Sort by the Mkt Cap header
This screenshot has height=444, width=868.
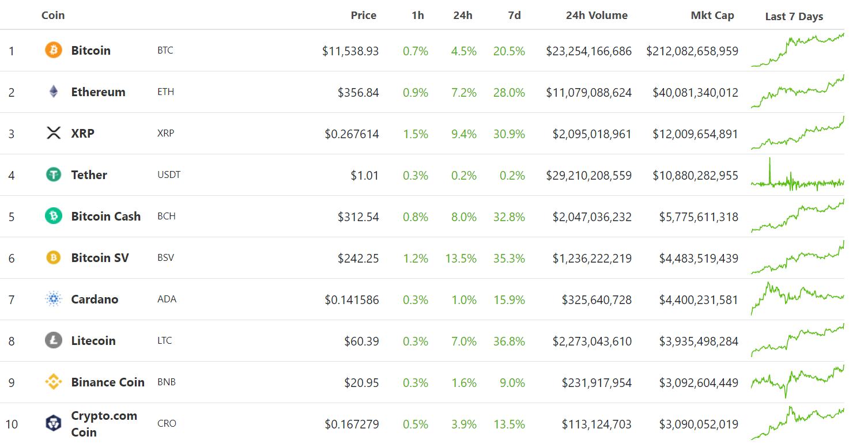(712, 16)
